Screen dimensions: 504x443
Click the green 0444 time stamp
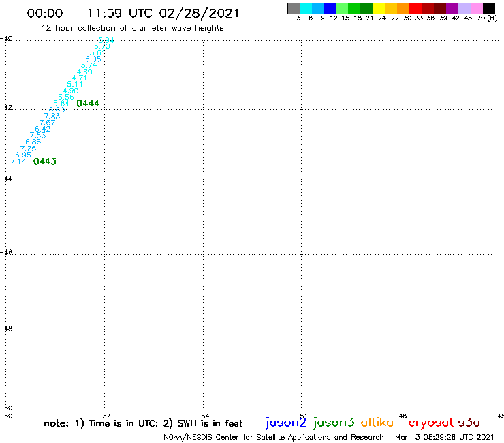[x=88, y=104]
